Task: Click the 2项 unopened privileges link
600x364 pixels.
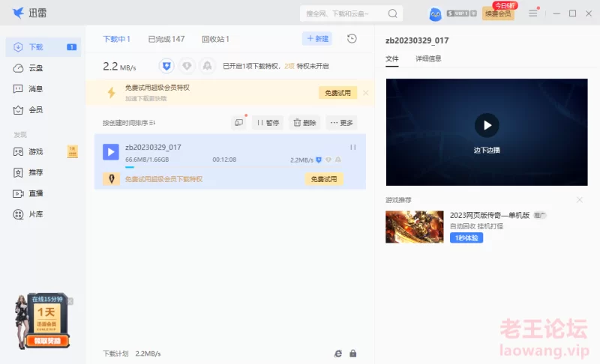Action: [x=289, y=66]
